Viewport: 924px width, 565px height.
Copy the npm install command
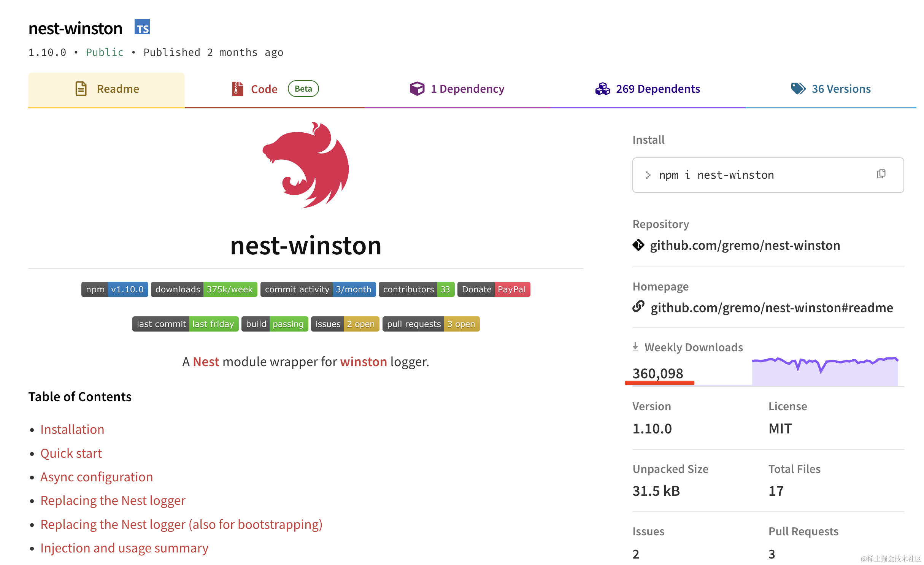881,174
